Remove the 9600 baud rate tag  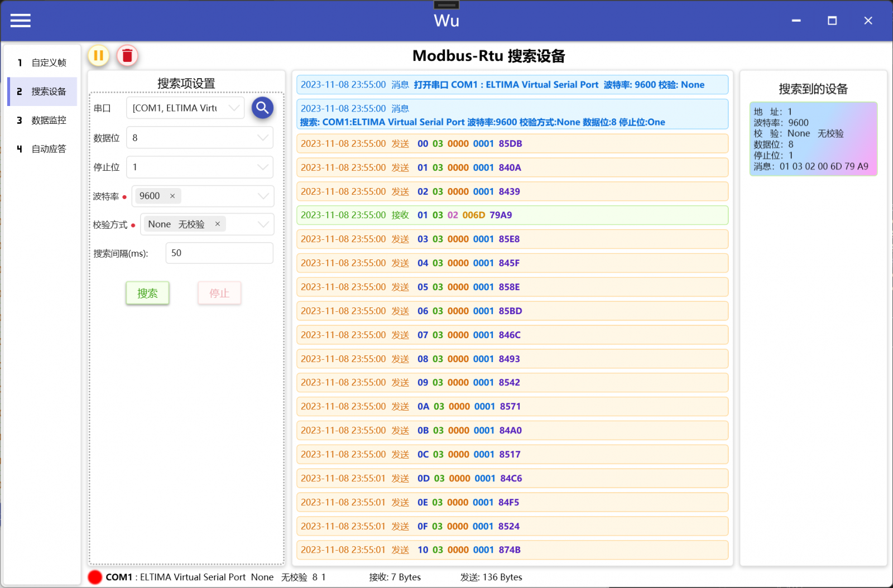(x=172, y=196)
